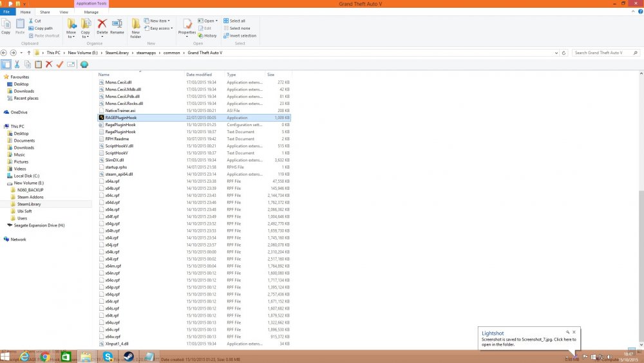Click SteamLibrary in the address breadcrumb
Image resolution: width=644 pixels, height=363 pixels.
click(117, 53)
